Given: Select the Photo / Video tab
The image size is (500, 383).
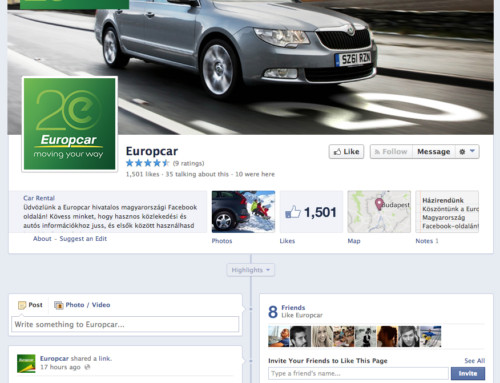Looking at the screenshot, I should click(82, 305).
